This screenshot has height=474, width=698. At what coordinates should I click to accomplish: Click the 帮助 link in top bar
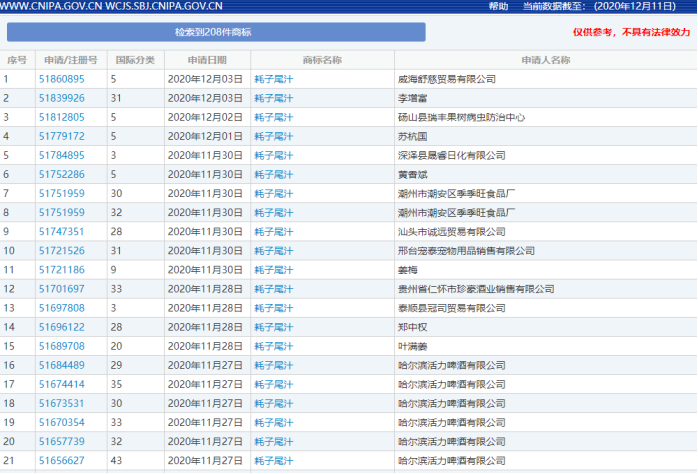click(x=498, y=6)
